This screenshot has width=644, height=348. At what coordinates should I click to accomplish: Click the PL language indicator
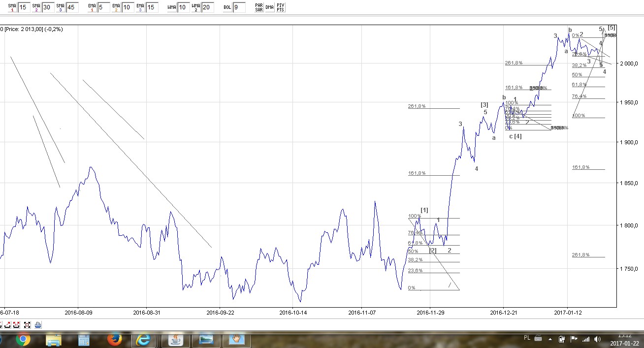point(527,338)
